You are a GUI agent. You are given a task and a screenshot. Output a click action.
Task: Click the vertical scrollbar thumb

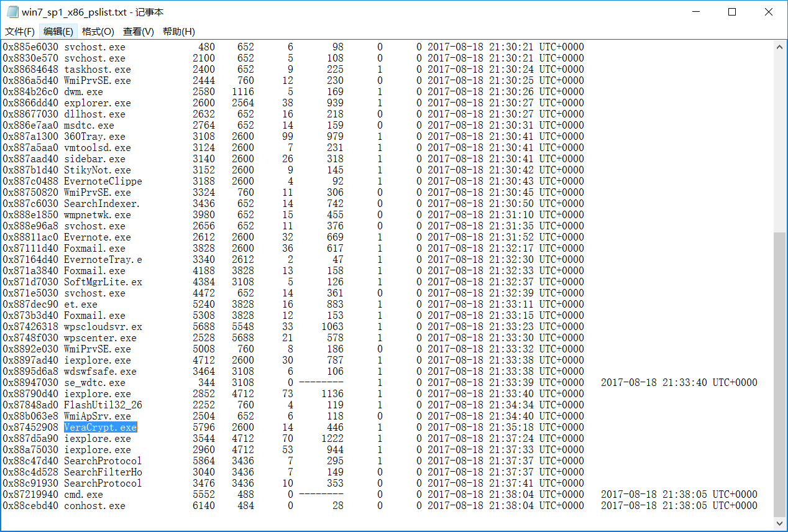[780, 373]
